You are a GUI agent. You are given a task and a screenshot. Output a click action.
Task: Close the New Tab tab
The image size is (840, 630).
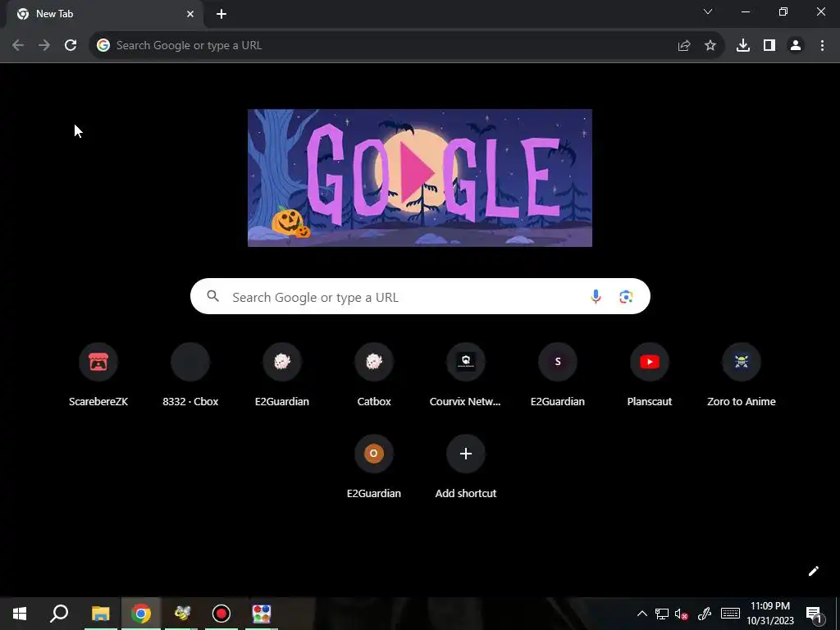[190, 14]
